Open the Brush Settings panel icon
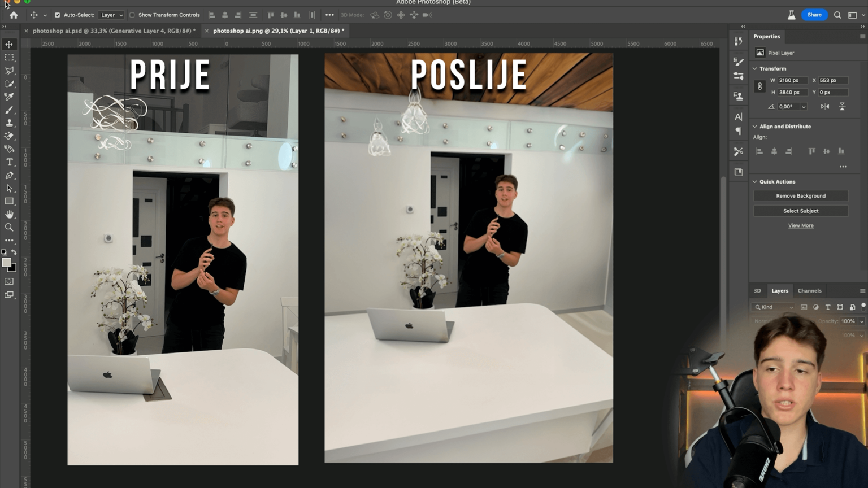 (738, 61)
